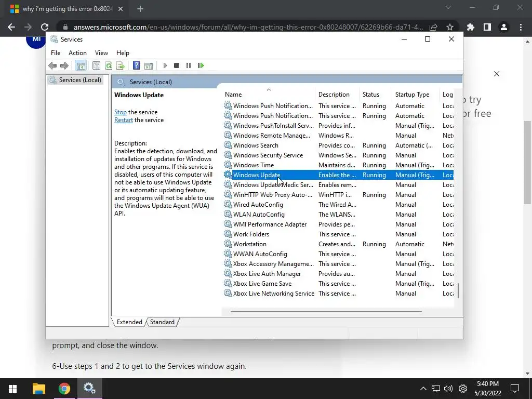Open the Windows Start menu

(x=12, y=389)
